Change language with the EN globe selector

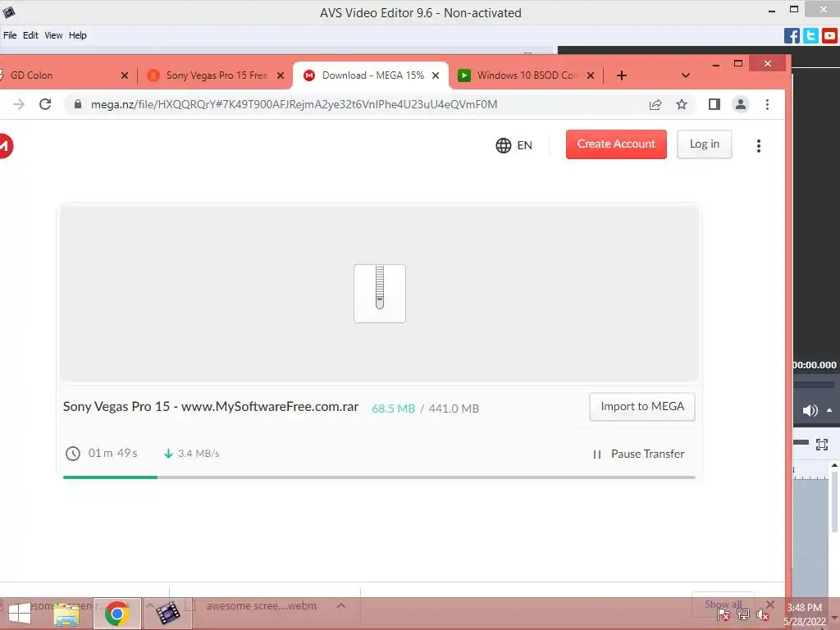pyautogui.click(x=514, y=145)
